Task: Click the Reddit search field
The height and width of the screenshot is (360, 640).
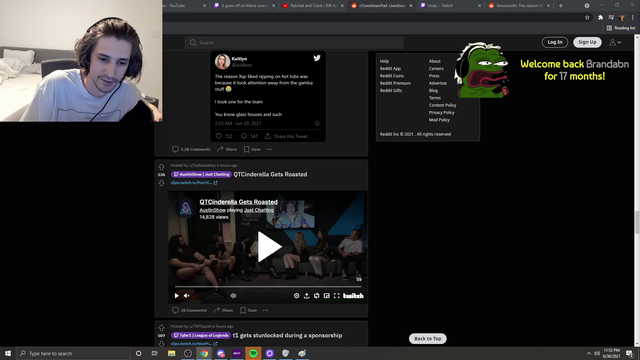Action: point(294,42)
